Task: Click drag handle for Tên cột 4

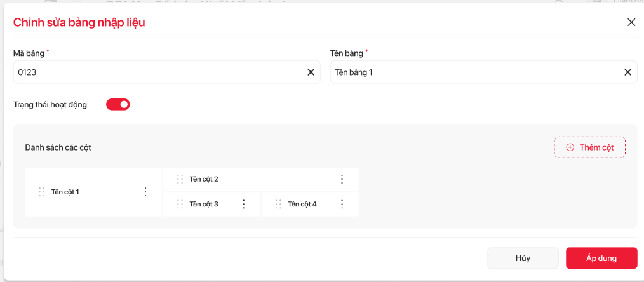Action: pos(278,204)
